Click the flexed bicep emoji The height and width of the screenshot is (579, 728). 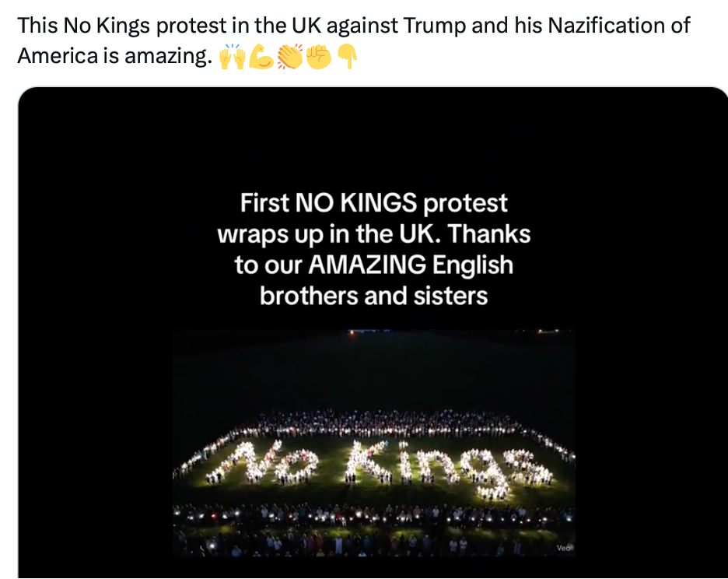point(261,58)
